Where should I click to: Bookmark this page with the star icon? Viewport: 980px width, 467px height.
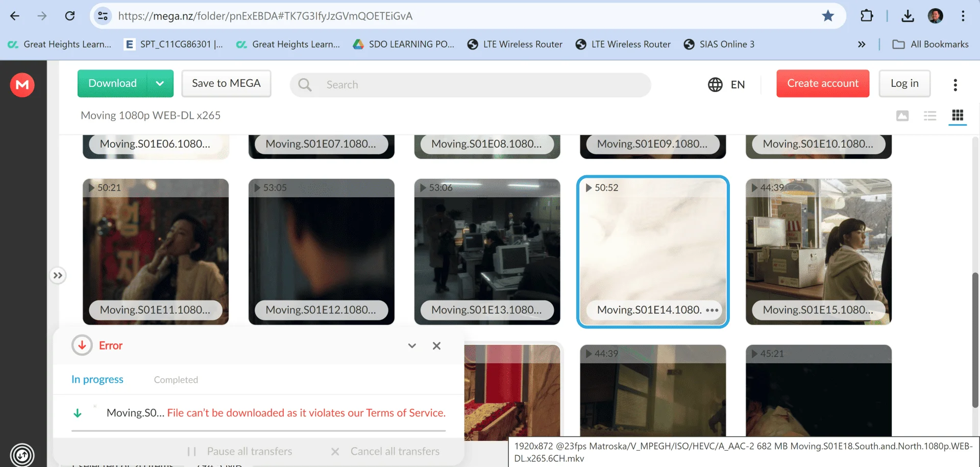coord(828,16)
